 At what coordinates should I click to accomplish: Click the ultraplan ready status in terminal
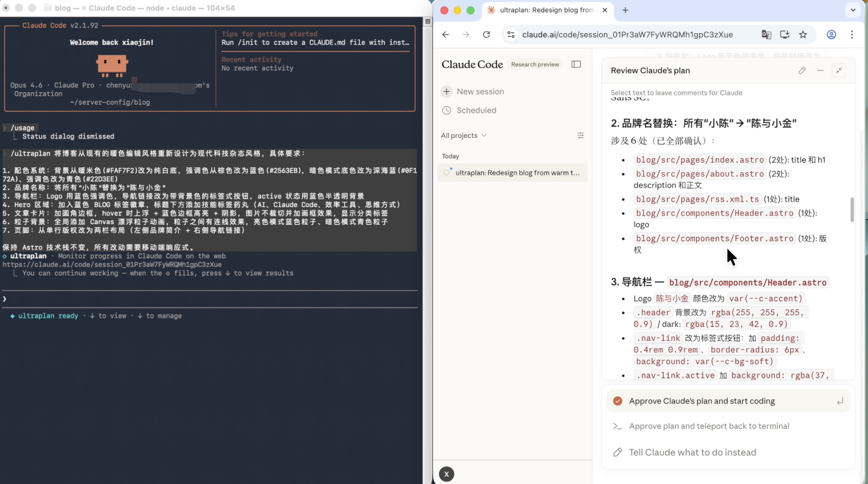[48, 316]
